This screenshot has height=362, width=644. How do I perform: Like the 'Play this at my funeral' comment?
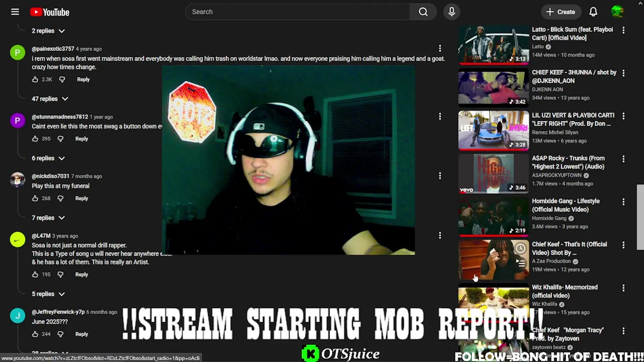tap(35, 199)
